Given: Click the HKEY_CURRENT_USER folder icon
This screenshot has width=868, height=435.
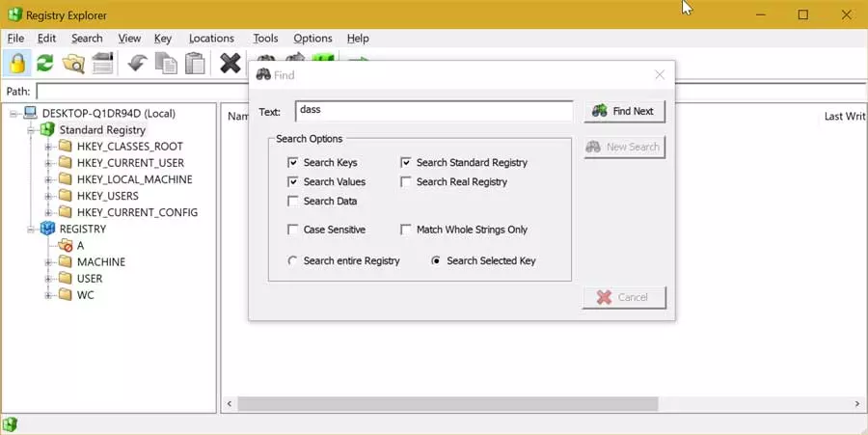Looking at the screenshot, I should [x=66, y=163].
